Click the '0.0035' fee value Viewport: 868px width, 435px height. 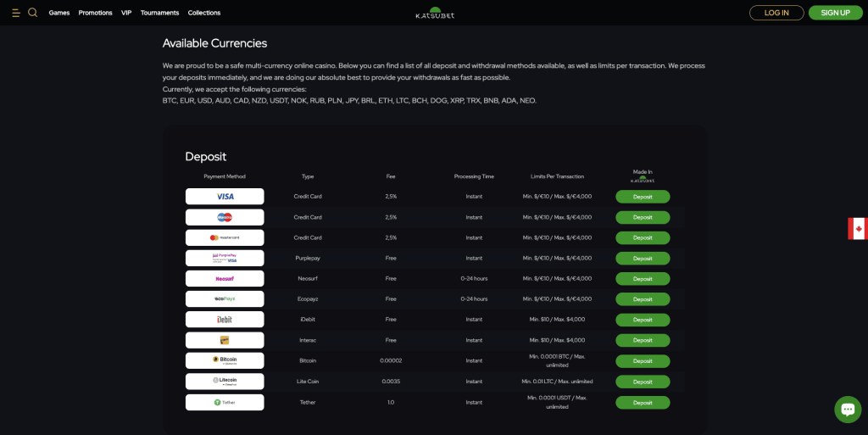[x=391, y=382]
